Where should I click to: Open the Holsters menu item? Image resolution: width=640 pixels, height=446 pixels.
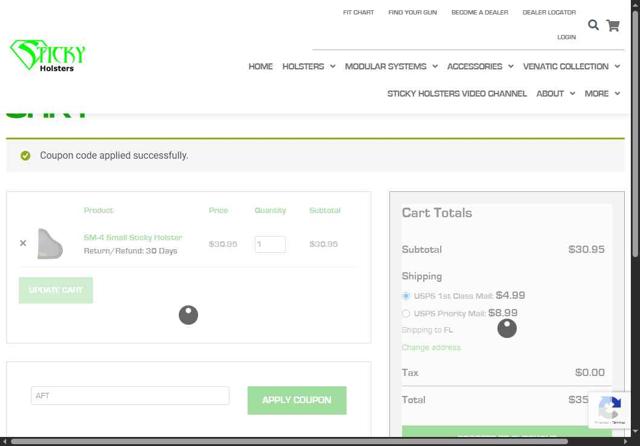click(x=303, y=66)
